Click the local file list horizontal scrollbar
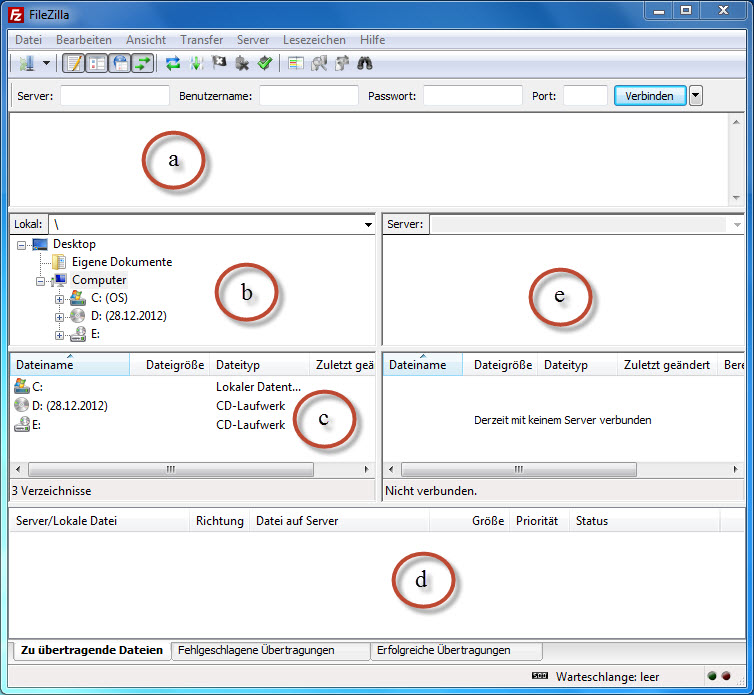Screen dimensions: 754x695 pos(171,469)
